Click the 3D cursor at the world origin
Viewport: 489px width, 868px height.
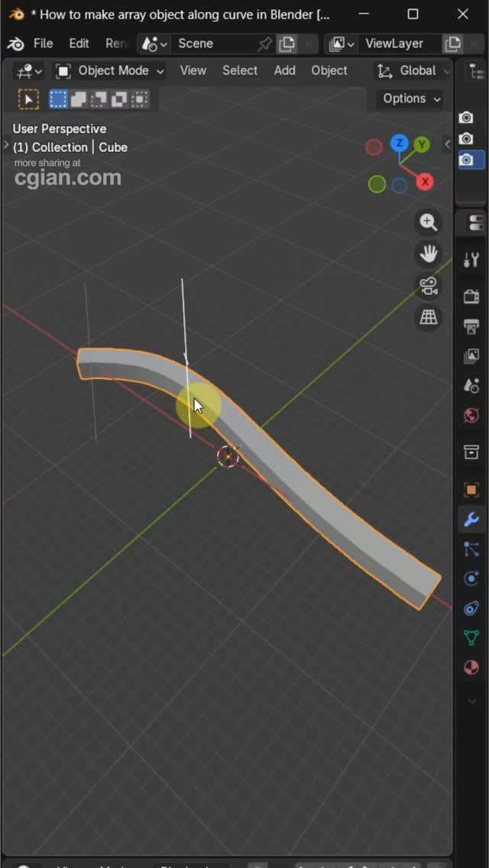228,456
